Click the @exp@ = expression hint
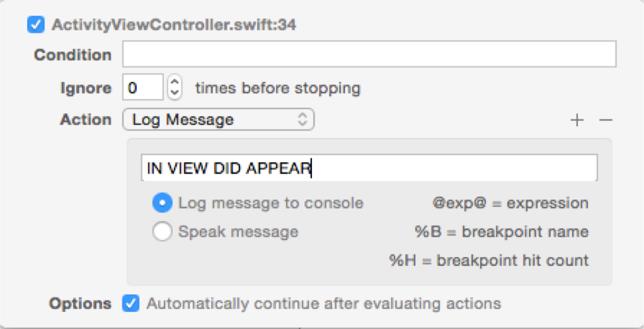Image resolution: width=644 pixels, height=329 pixels. 510,203
